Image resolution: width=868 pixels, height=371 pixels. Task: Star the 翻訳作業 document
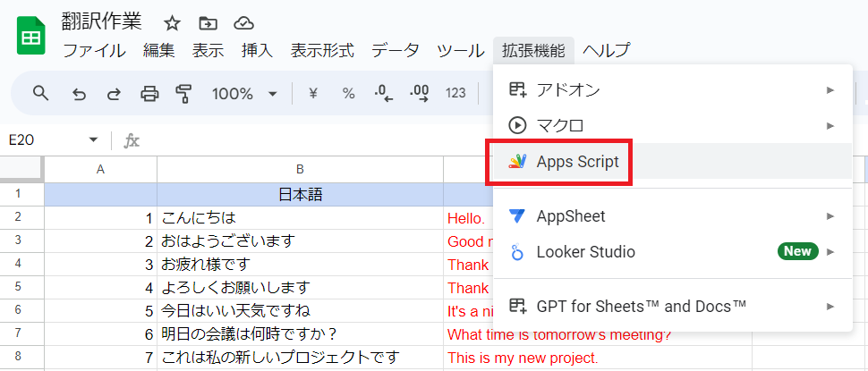coord(173,23)
